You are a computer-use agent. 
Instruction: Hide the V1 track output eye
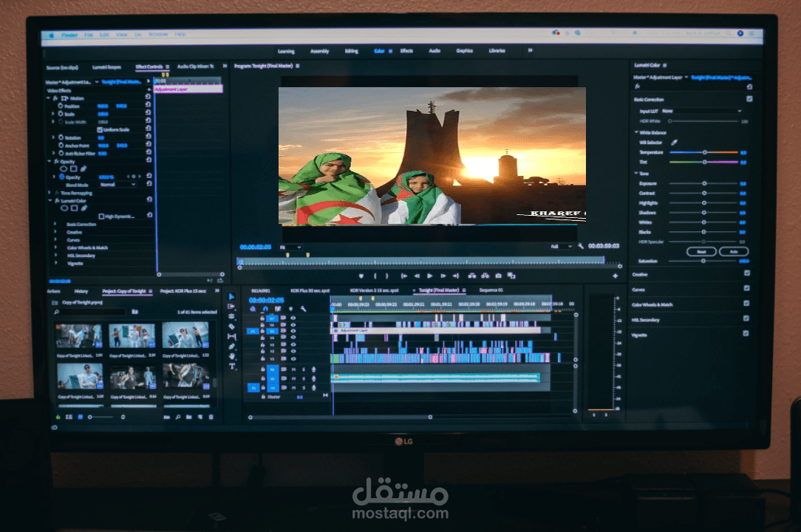[293, 358]
